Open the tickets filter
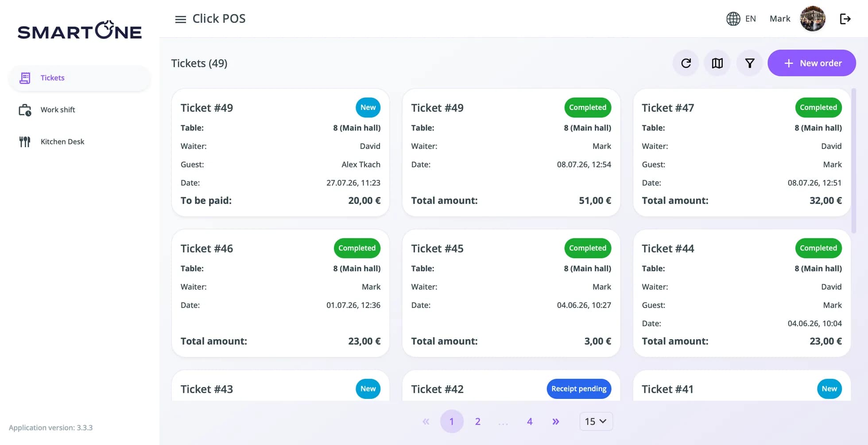The width and height of the screenshot is (868, 445). 749,63
